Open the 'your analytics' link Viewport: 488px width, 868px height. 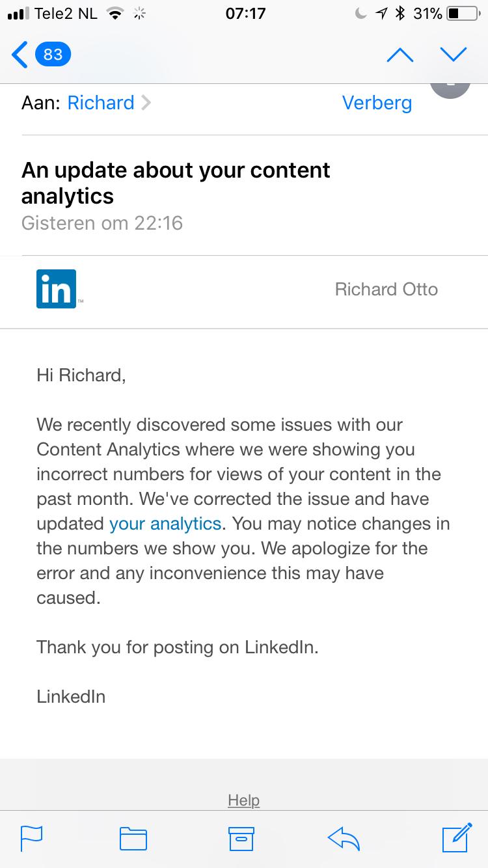coord(165,523)
